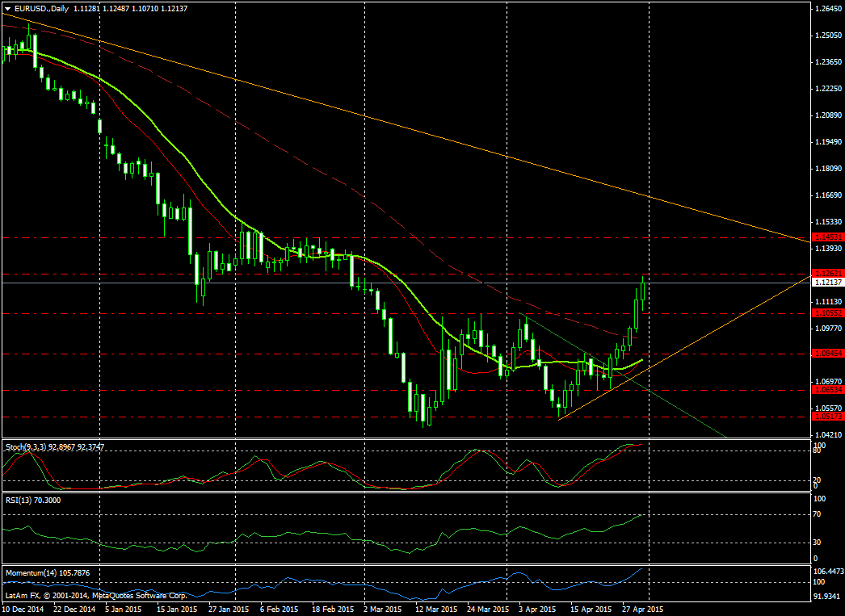The width and height of the screenshot is (845, 616).
Task: Click the 106.4473 Momentum scale value
Action: [827, 570]
